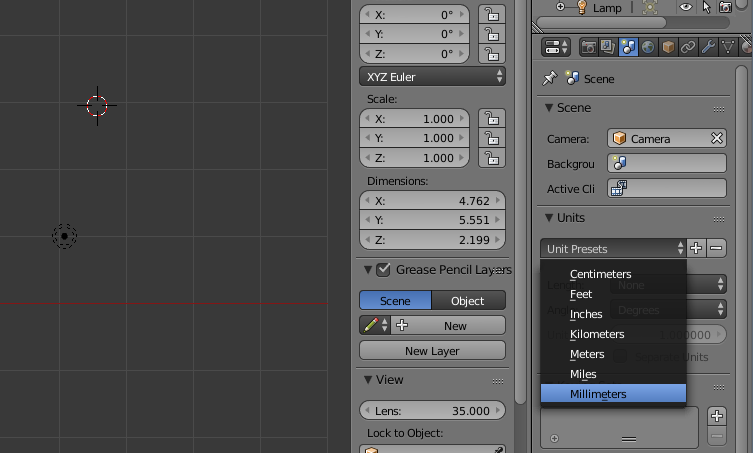Open the Modifiers wrench tab
This screenshot has height=453, width=753.
(708, 47)
